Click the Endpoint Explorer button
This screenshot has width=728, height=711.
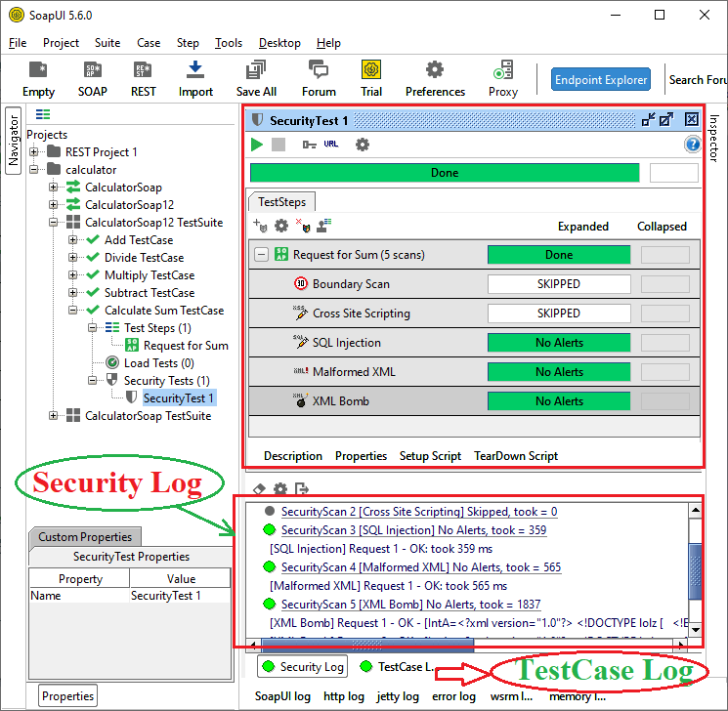[601, 80]
